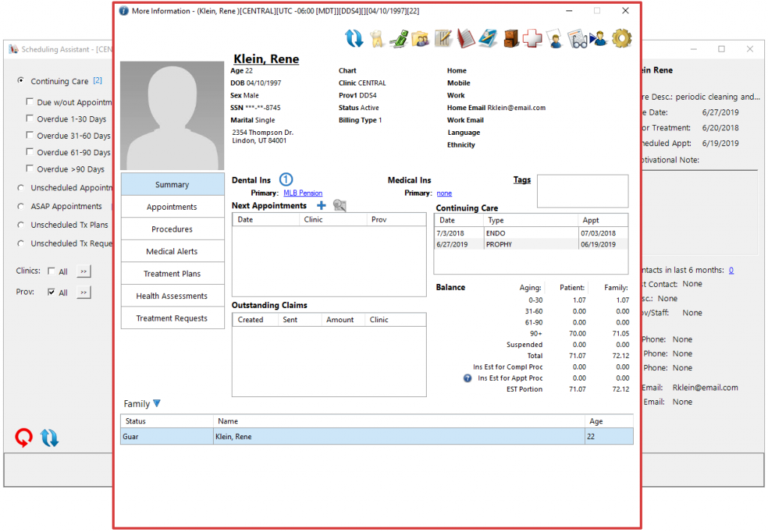Select the ASAP Appointments radio button

point(21,206)
